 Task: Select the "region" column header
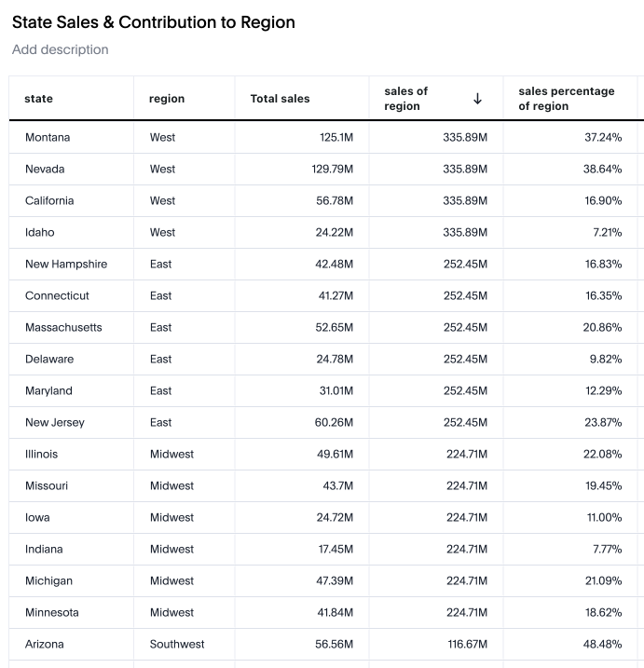tap(167, 99)
